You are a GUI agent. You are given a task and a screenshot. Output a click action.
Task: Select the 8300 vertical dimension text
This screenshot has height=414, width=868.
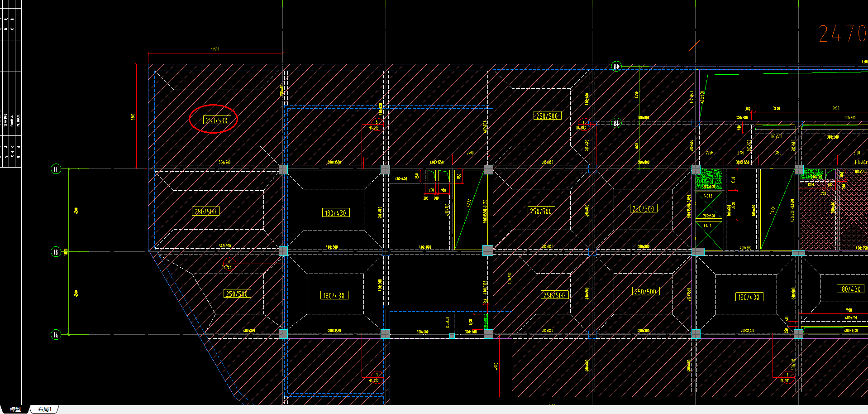[x=133, y=116]
